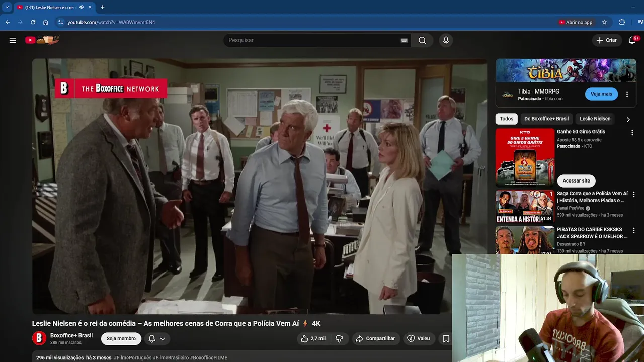
Task: Select Leslie Nielsen filter chip
Action: (x=595, y=119)
